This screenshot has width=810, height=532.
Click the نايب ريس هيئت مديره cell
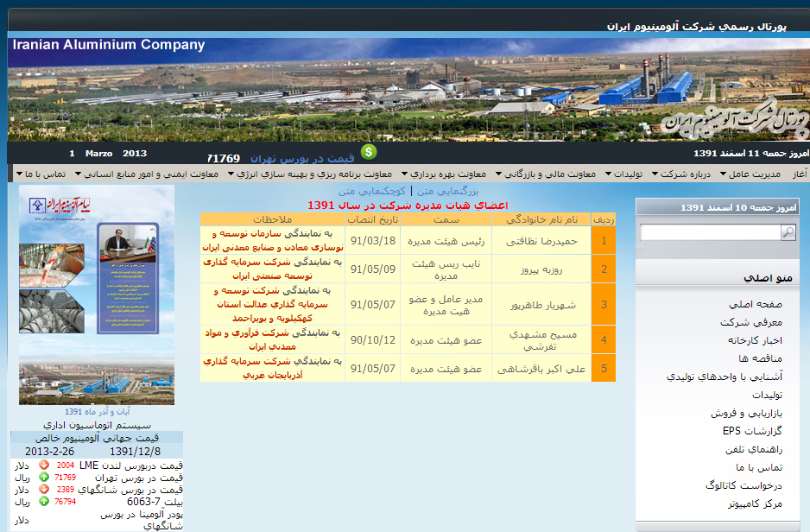tap(446, 269)
